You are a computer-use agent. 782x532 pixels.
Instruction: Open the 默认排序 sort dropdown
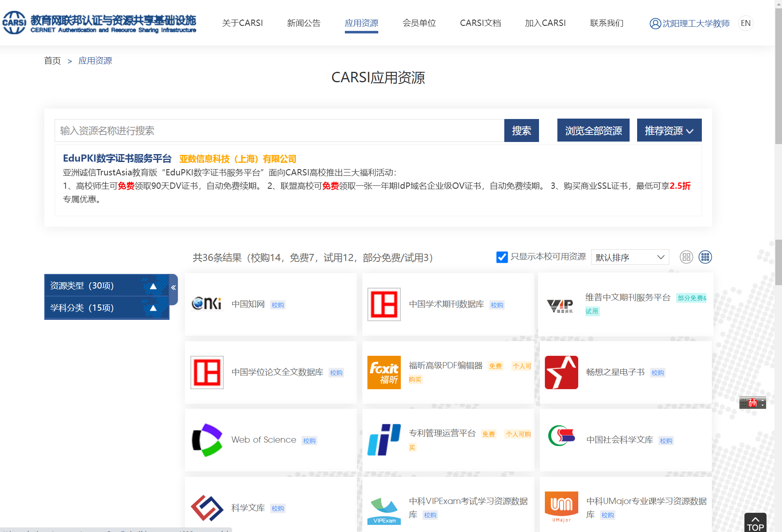[630, 257]
